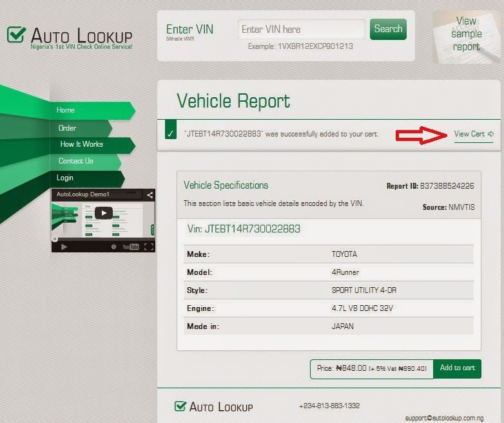Click the Vehicle Report heading
Screen dimensions: 504x423
233,101
